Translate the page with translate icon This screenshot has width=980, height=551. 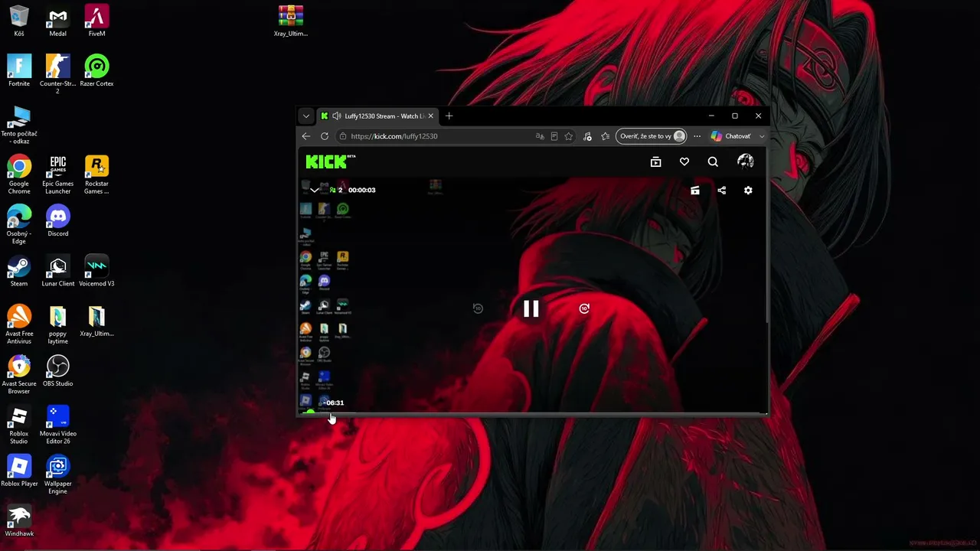coord(540,136)
